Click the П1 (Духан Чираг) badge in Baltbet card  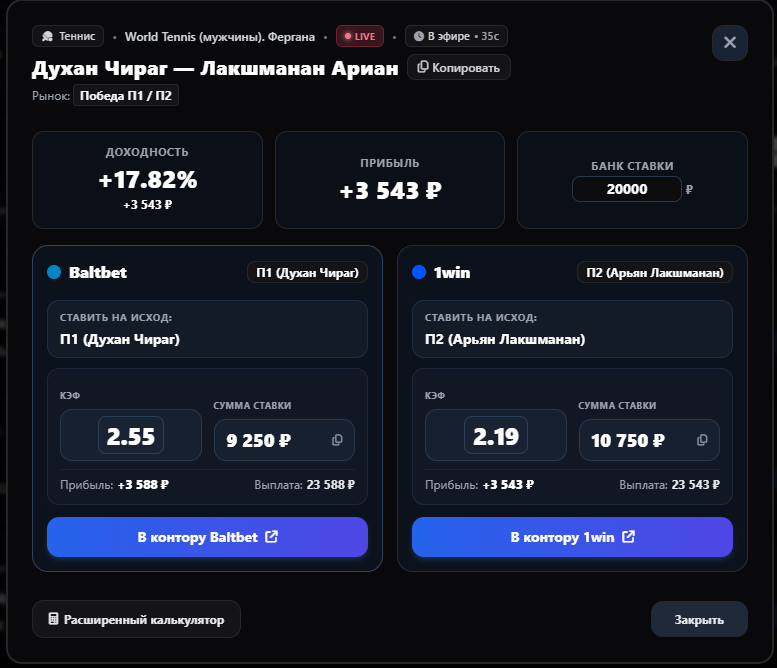coord(307,272)
